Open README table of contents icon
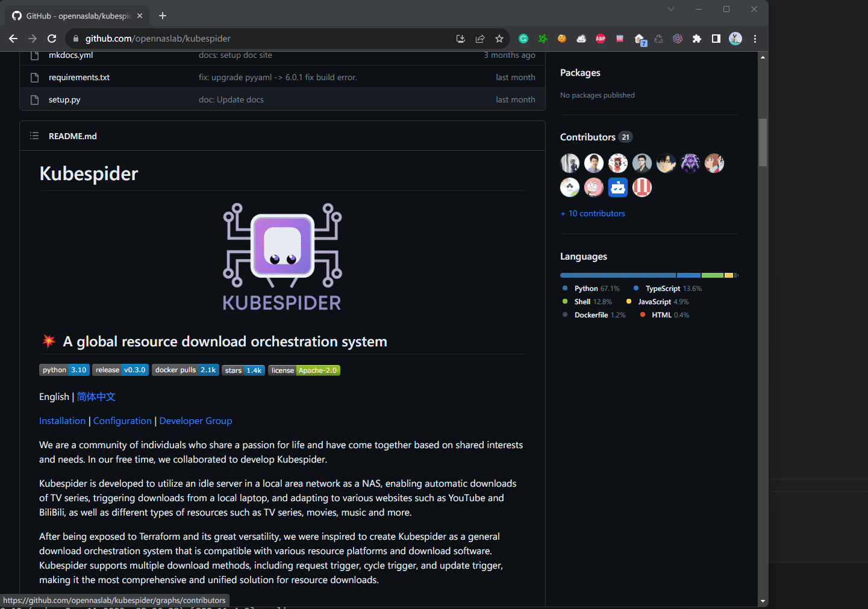Viewport: 868px width, 609px height. point(34,136)
